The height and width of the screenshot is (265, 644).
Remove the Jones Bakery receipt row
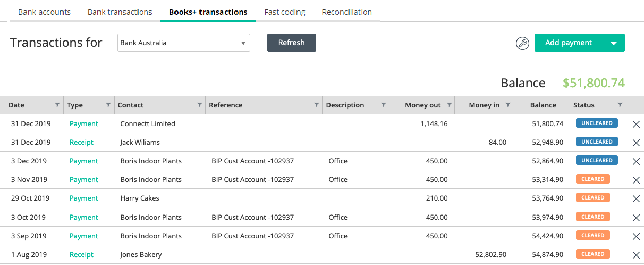pos(636,255)
